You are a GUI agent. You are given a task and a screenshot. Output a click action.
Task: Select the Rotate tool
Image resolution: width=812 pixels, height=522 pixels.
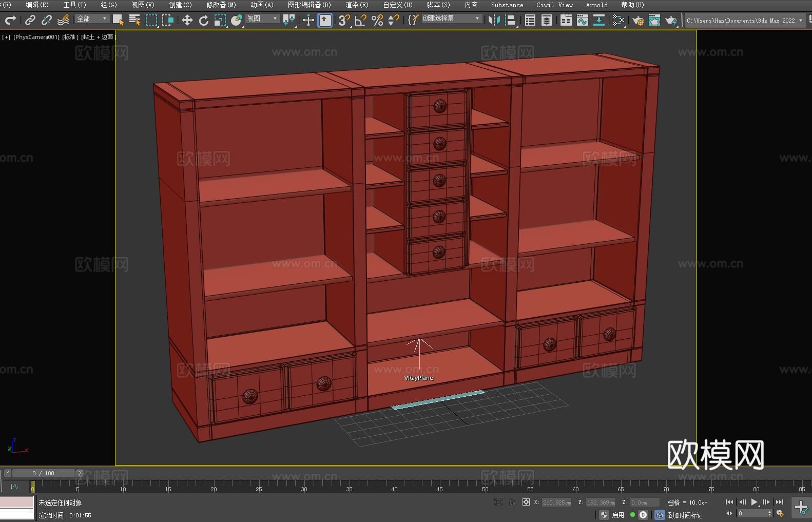pyautogui.click(x=204, y=20)
